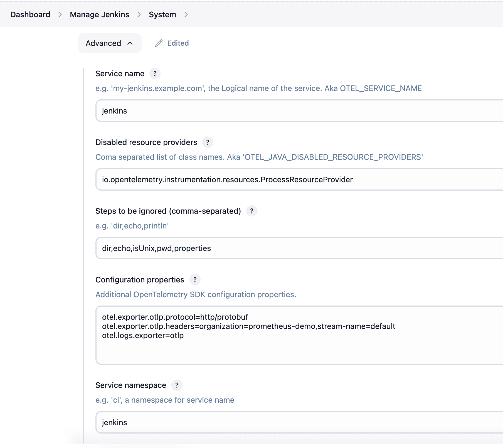Click the chevron inside the Advanced button
503x448 pixels.
(130, 43)
